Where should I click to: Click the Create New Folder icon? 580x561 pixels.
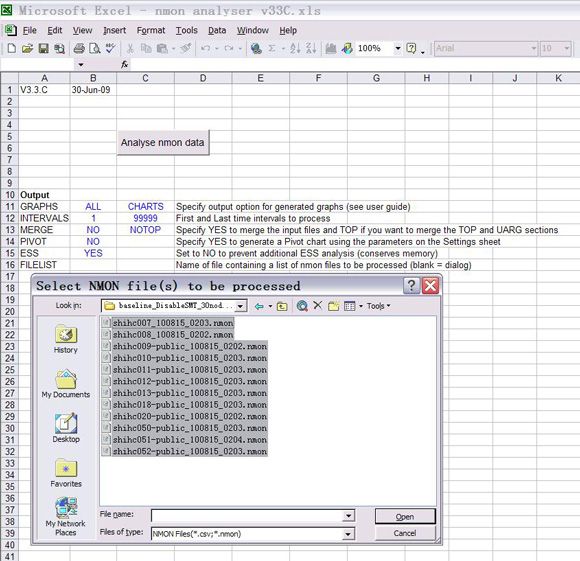[333, 306]
